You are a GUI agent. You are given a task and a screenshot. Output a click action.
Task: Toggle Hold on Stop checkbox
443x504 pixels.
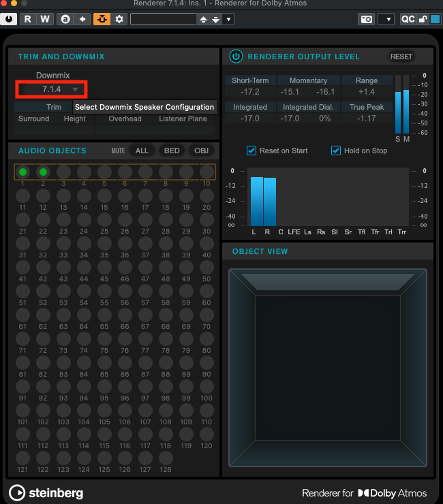tap(336, 151)
